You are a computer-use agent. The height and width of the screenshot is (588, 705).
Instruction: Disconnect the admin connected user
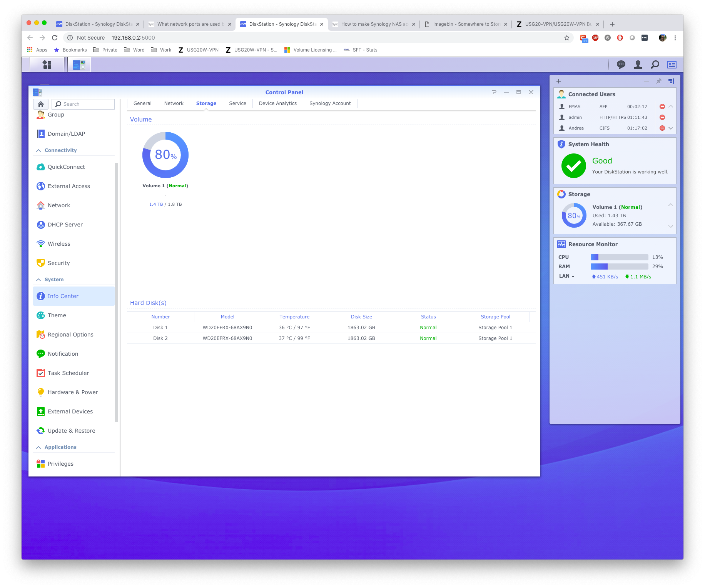point(662,117)
